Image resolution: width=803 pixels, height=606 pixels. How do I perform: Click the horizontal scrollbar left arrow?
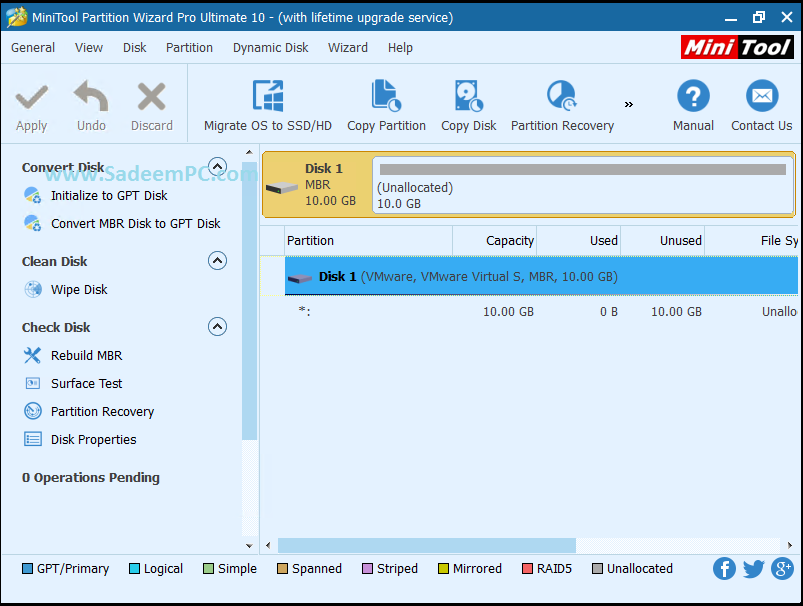pos(268,546)
